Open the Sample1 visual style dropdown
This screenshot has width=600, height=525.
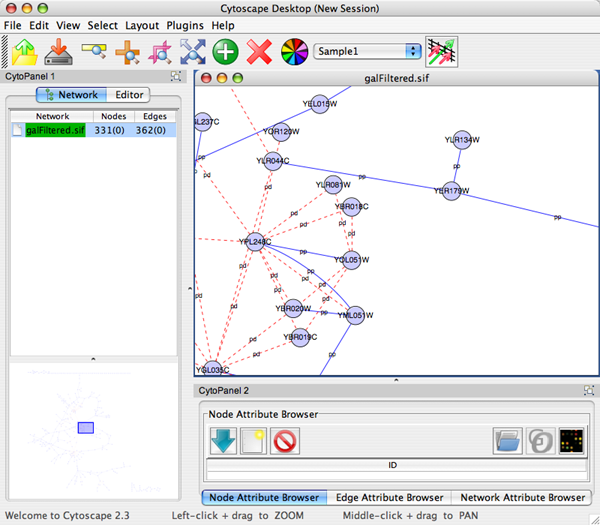coord(367,50)
